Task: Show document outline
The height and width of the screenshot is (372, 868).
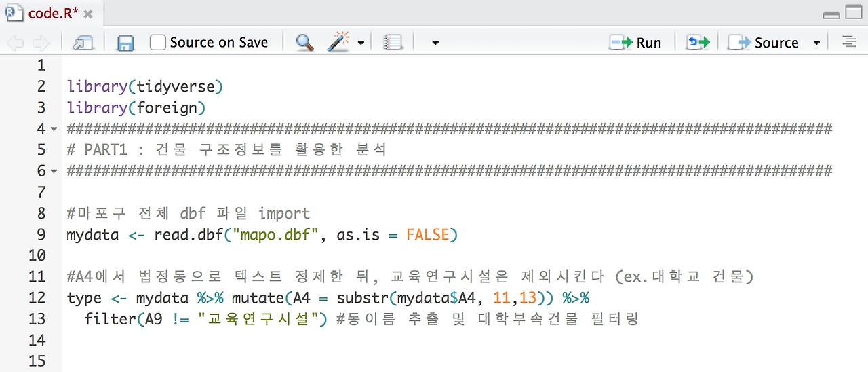Action: (849, 42)
